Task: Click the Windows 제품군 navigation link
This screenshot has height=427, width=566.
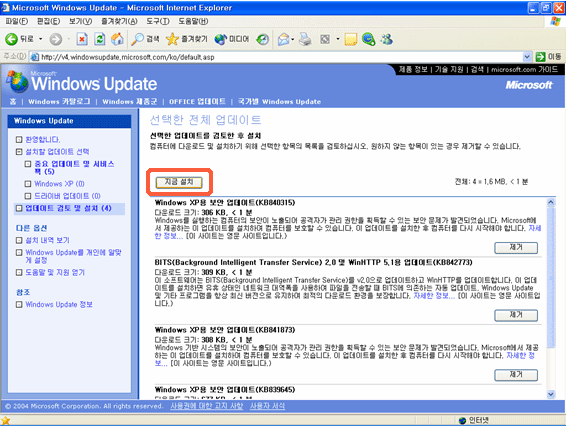Action: coord(130,101)
